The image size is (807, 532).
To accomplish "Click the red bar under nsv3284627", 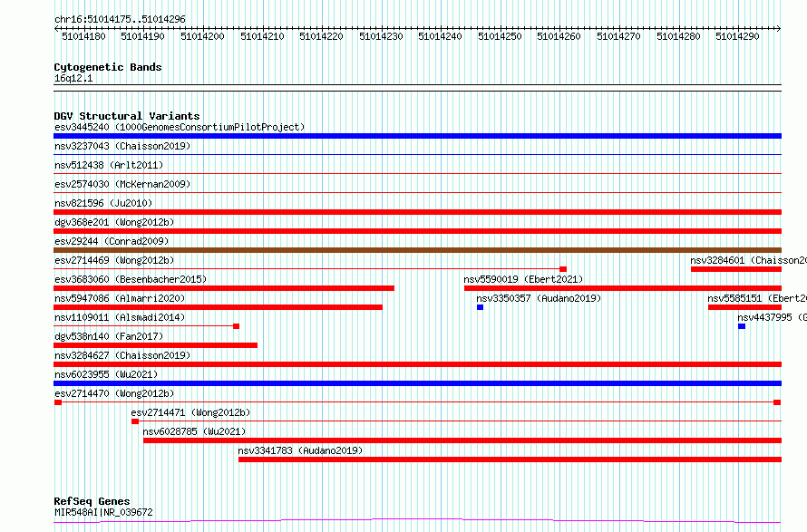I will pyautogui.click(x=417, y=364).
